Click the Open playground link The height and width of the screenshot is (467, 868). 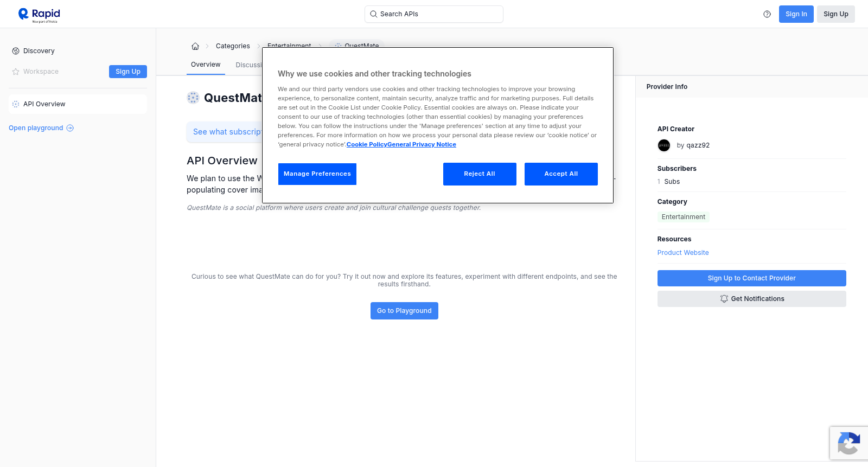pos(41,128)
